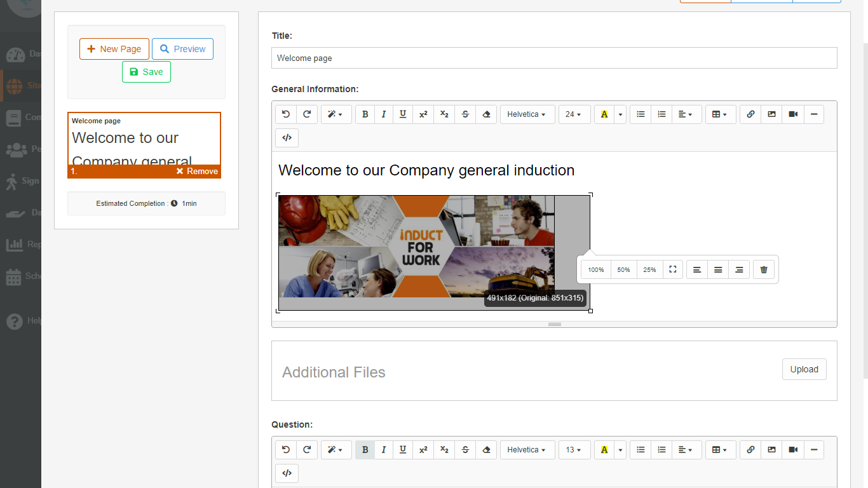
Task: Open font size 24 dropdown
Action: pyautogui.click(x=574, y=114)
